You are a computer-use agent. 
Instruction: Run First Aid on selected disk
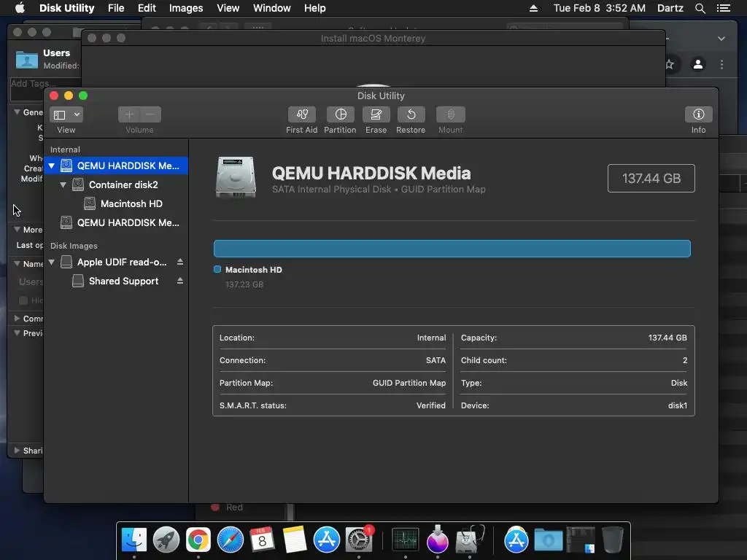(301, 114)
